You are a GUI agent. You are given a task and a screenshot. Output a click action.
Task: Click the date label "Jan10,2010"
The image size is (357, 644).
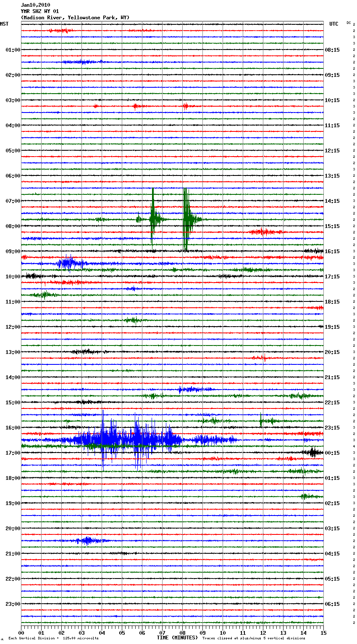pyautogui.click(x=35, y=5)
